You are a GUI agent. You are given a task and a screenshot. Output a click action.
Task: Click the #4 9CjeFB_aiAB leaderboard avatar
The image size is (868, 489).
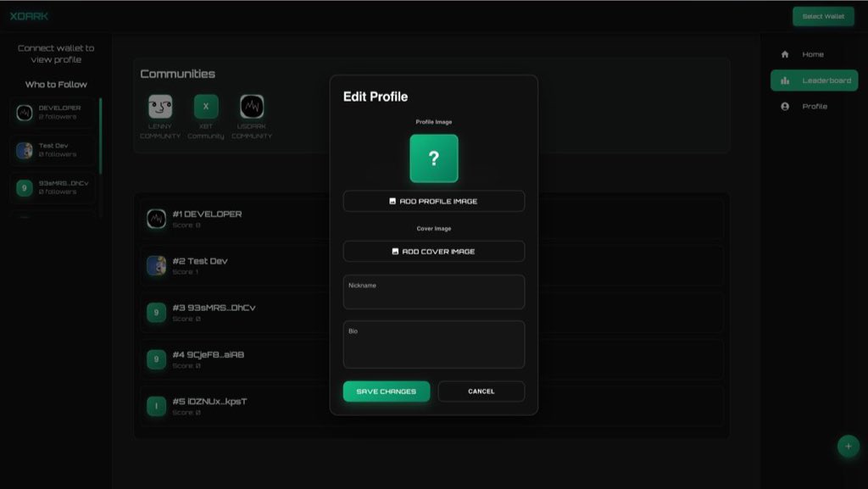[x=156, y=359]
